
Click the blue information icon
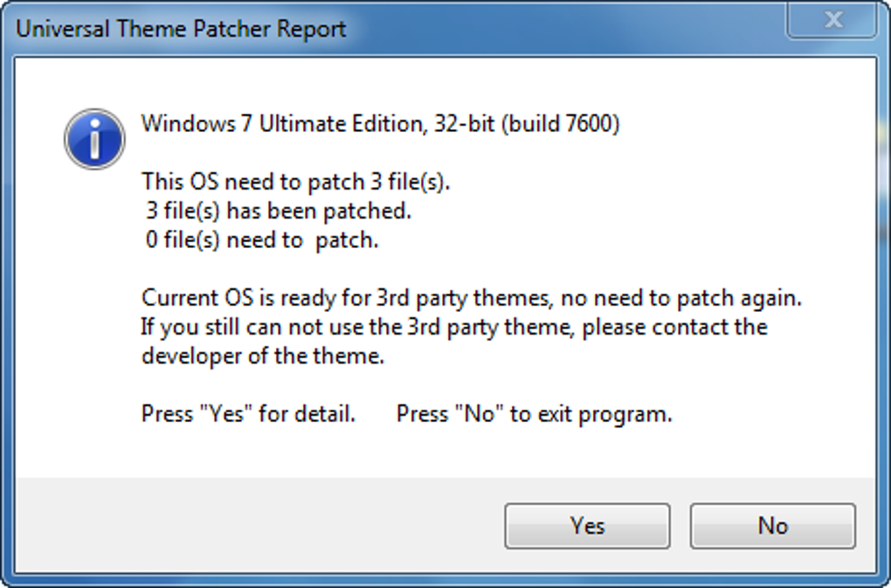(94, 139)
